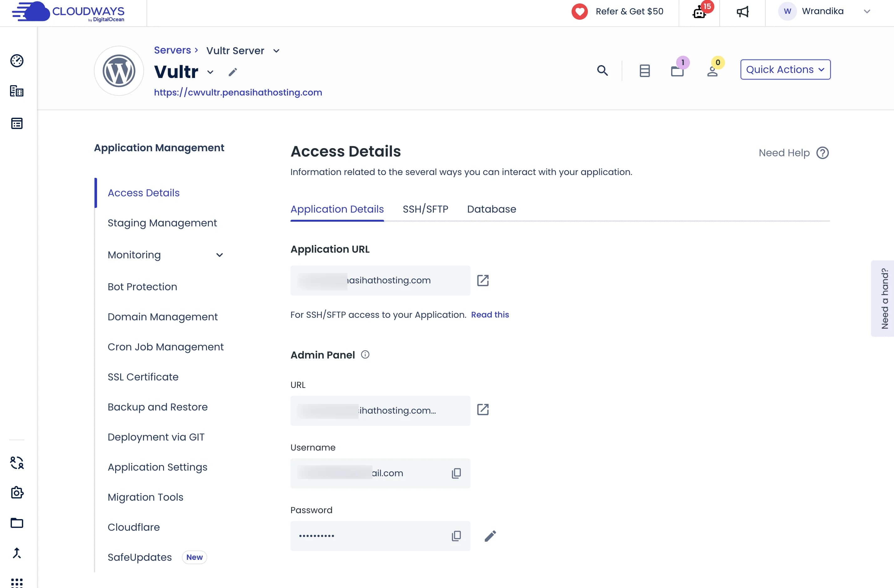Image resolution: width=894 pixels, height=588 pixels.
Task: Click the search magnifier icon
Action: (602, 70)
